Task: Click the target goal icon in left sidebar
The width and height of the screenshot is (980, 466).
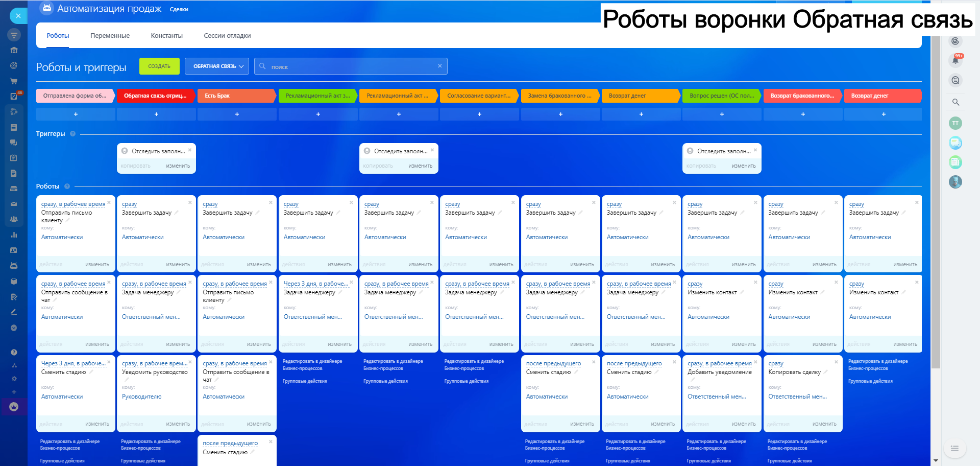Action: [x=14, y=65]
